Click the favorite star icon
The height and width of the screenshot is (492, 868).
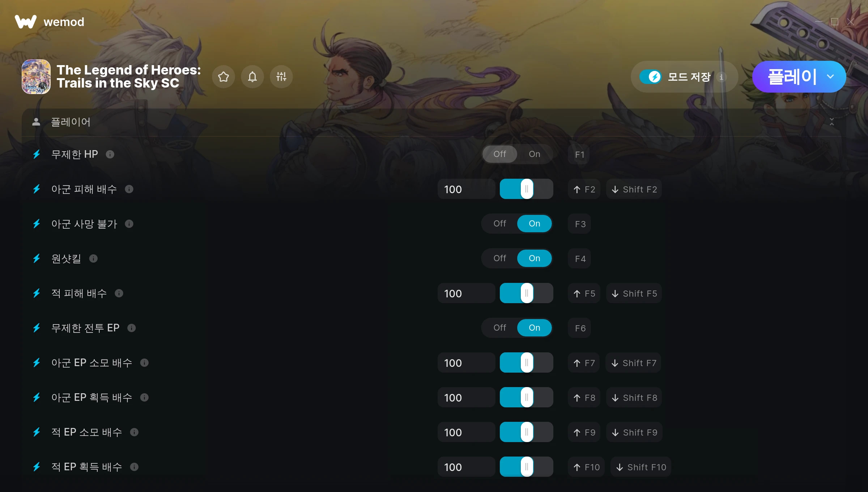click(224, 77)
